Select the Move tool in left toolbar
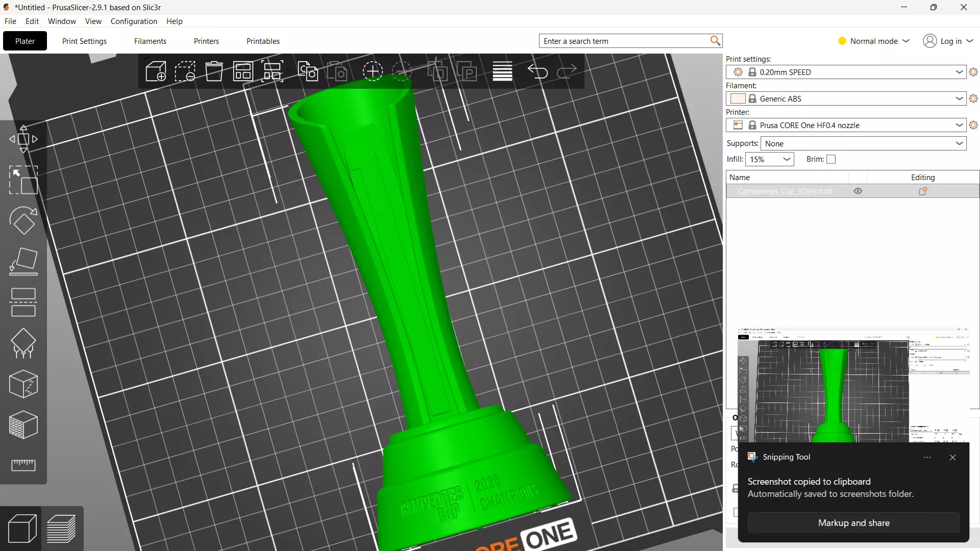Image resolution: width=980 pixels, height=551 pixels. [x=23, y=139]
